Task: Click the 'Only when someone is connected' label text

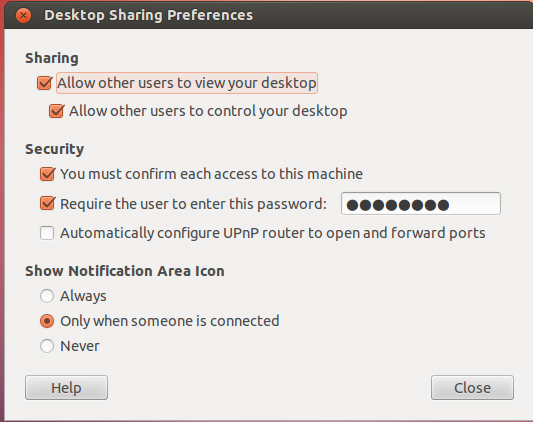Action: click(170, 321)
